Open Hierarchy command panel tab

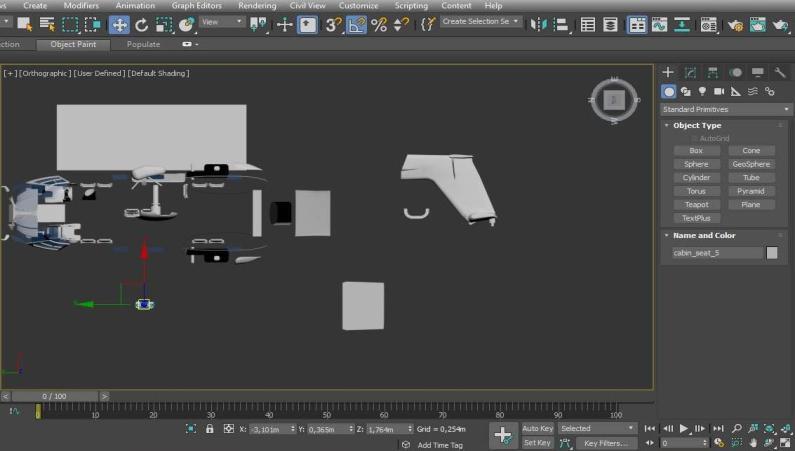click(x=712, y=72)
